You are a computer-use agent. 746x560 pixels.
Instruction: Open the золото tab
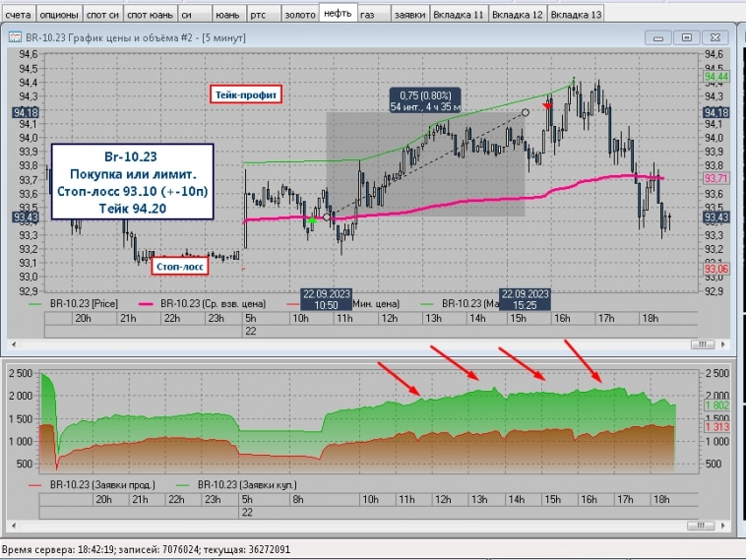click(x=299, y=16)
